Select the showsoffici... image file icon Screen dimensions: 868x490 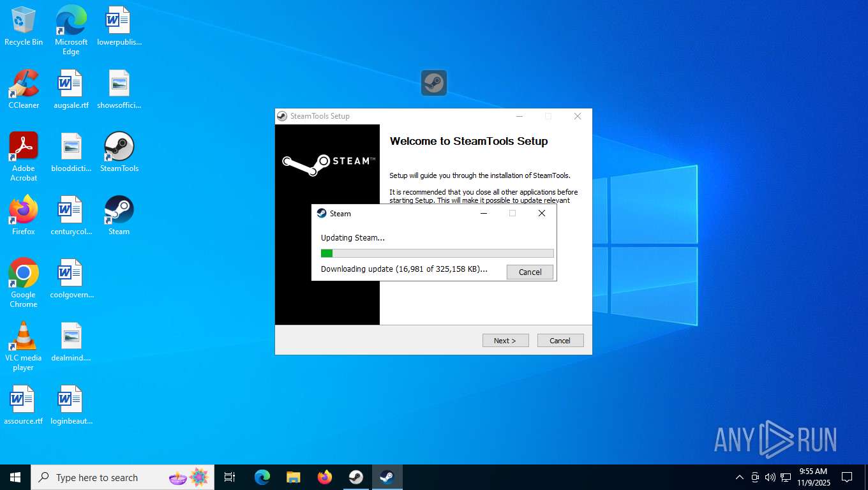[x=119, y=89]
